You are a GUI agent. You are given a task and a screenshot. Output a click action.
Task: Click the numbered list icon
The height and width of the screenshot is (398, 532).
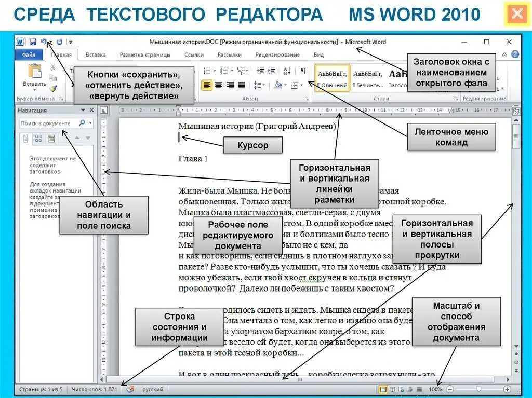(224, 71)
